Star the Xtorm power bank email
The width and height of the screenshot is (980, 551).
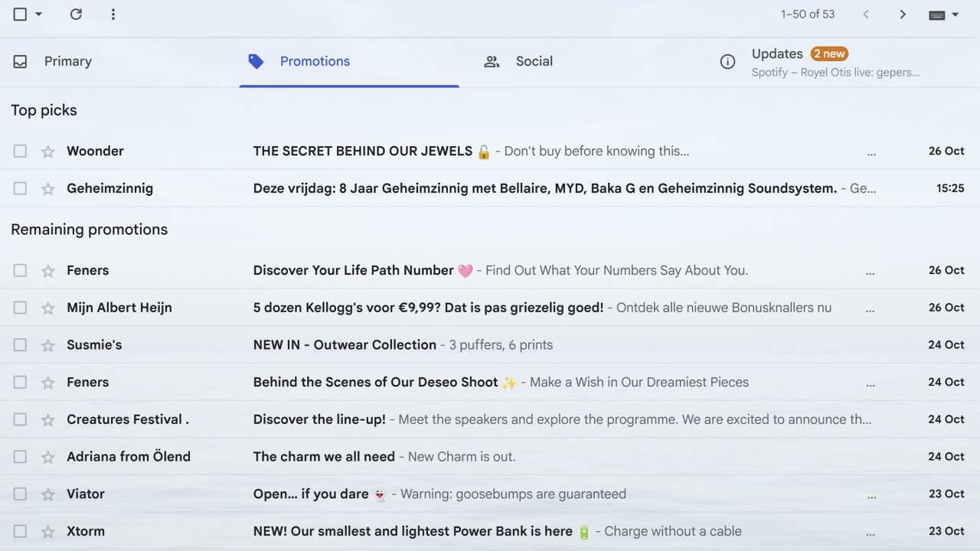pyautogui.click(x=48, y=532)
